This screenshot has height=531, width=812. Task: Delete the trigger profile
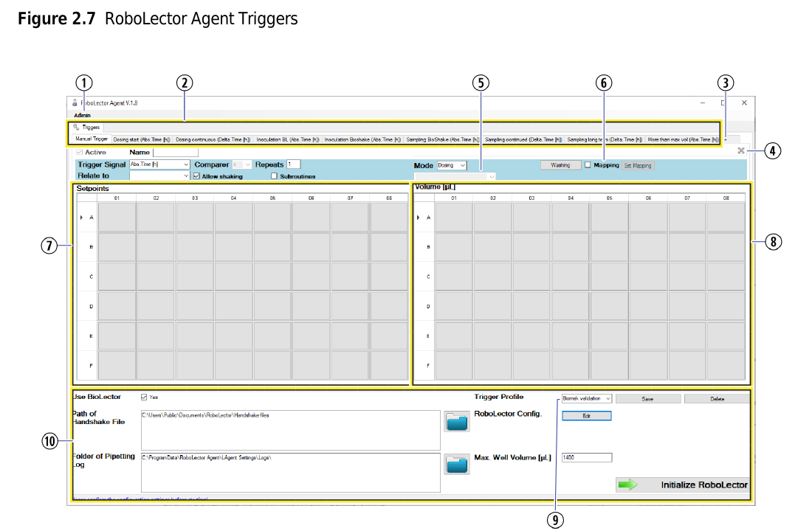coord(717,399)
